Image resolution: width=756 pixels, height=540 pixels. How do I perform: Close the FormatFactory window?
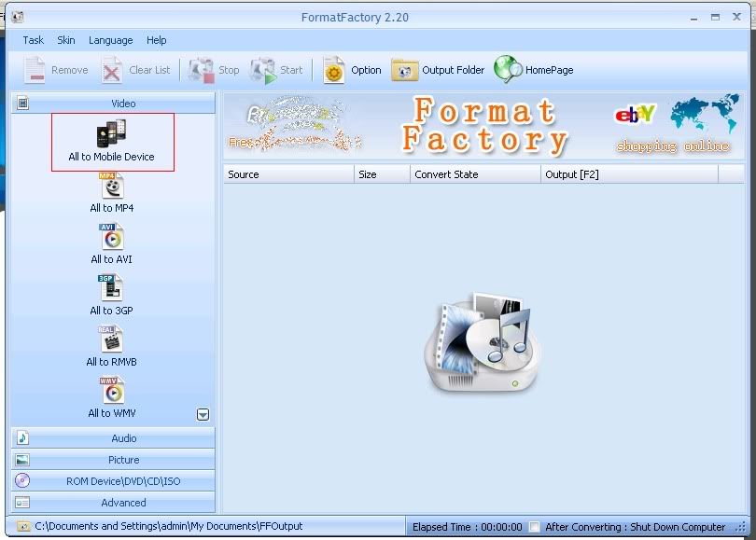[736, 17]
